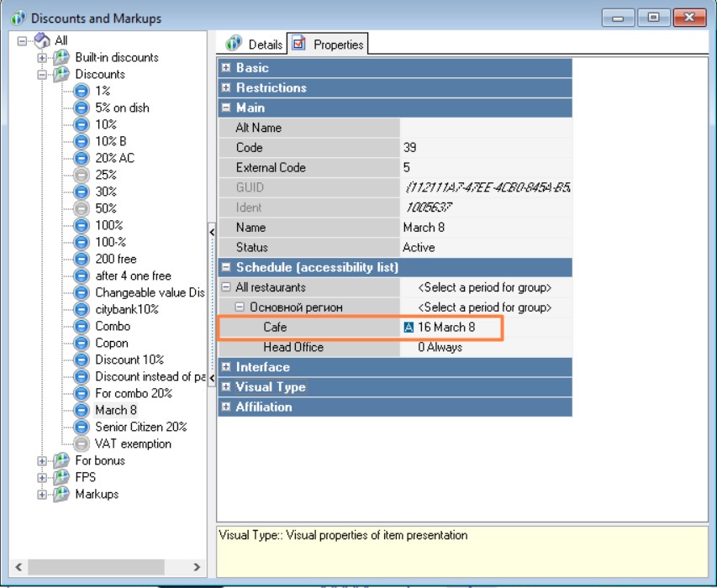The width and height of the screenshot is (717, 588).
Task: Click the All root node icon
Action: click(43, 40)
